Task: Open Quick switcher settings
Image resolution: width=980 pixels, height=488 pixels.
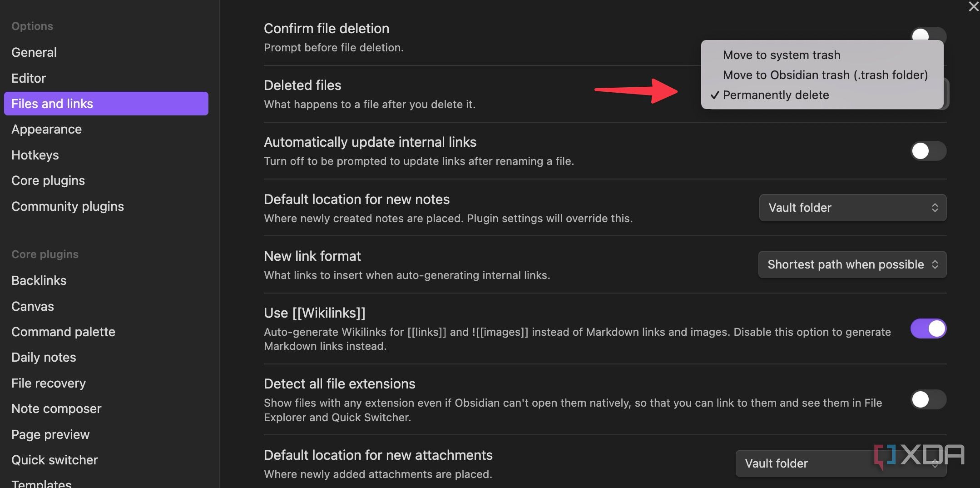Action: 54,459
